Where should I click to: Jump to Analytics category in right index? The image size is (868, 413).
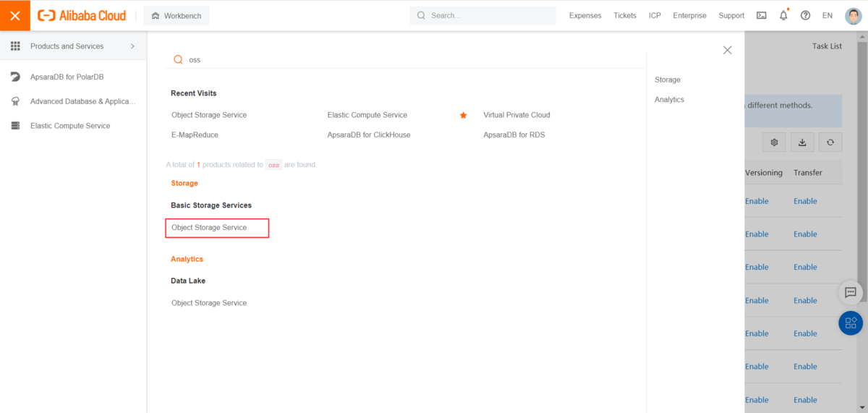coord(669,100)
